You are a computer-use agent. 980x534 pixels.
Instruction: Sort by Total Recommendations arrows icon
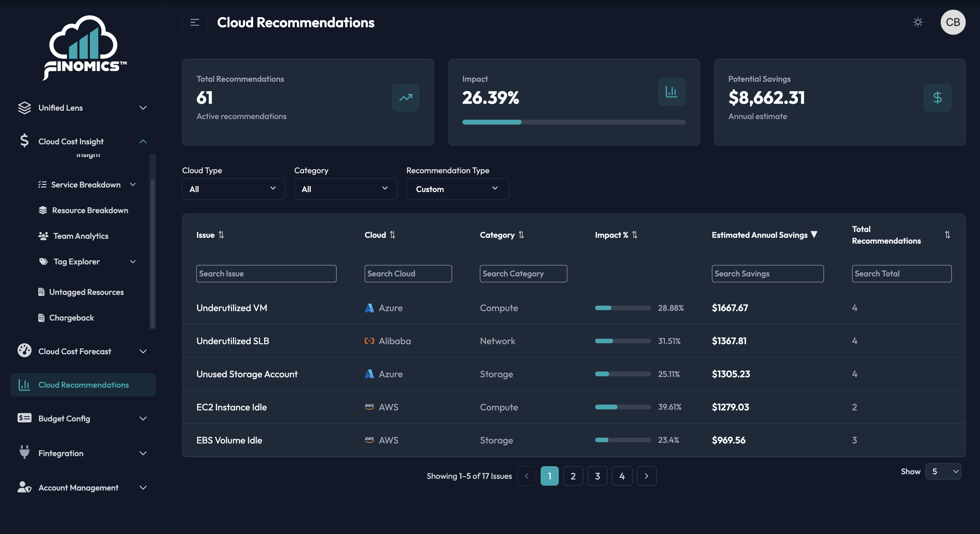click(x=947, y=235)
